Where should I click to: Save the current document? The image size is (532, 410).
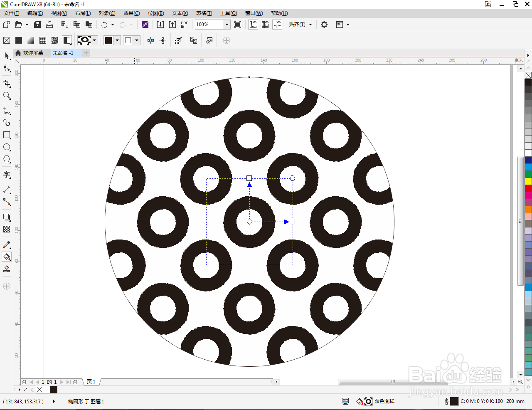(x=37, y=25)
